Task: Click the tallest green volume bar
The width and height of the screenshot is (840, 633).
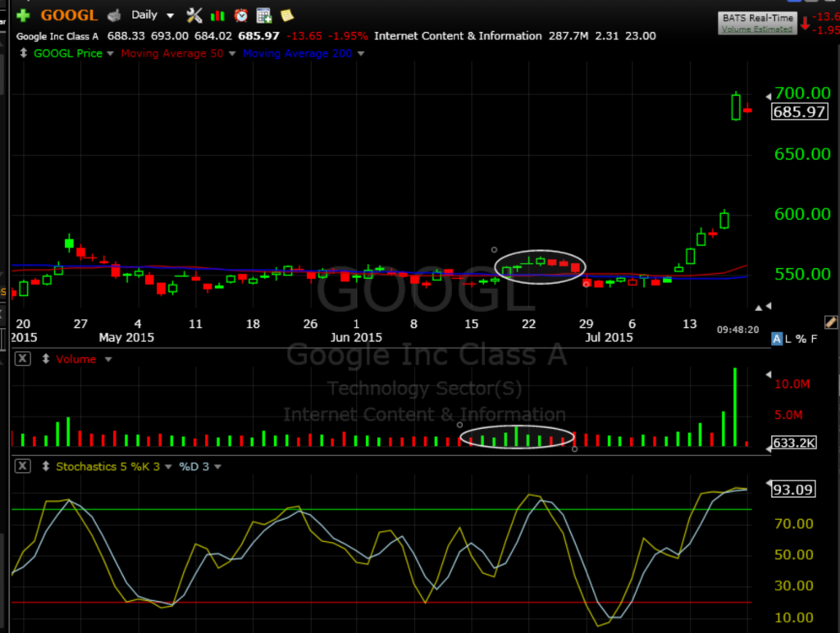Action: (735, 407)
